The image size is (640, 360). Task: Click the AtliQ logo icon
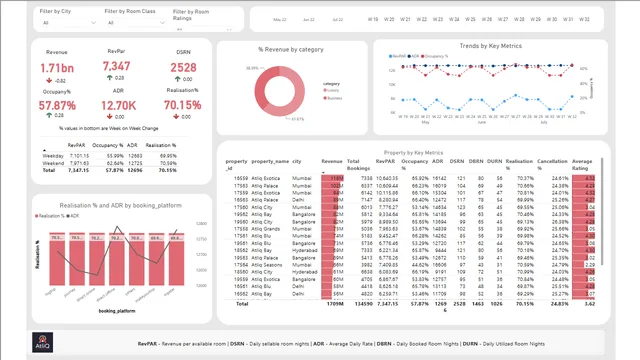(42, 342)
